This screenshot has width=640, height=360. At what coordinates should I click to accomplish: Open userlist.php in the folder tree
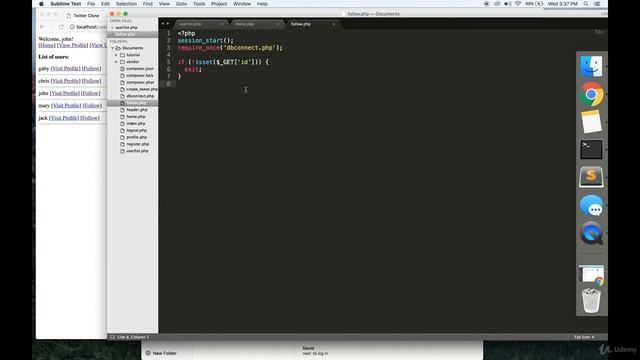pos(137,151)
